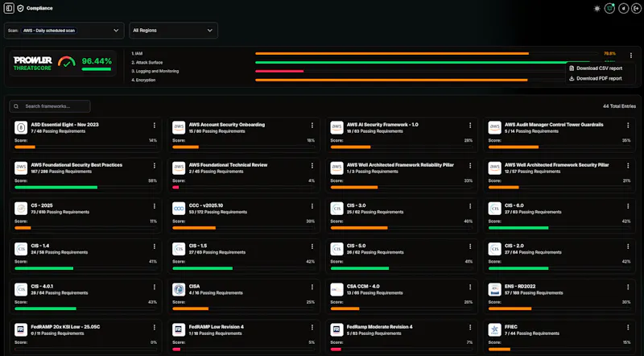Open the notification bell icon
The width and height of the screenshot is (644, 356).
(609, 8)
